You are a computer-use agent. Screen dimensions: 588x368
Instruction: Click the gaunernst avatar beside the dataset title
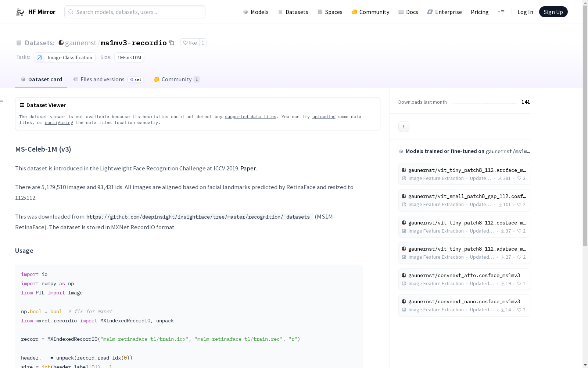click(x=61, y=43)
